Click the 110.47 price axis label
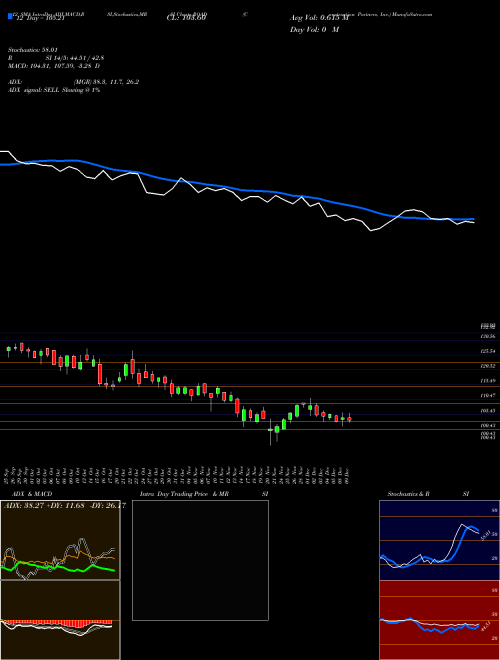 [489, 396]
